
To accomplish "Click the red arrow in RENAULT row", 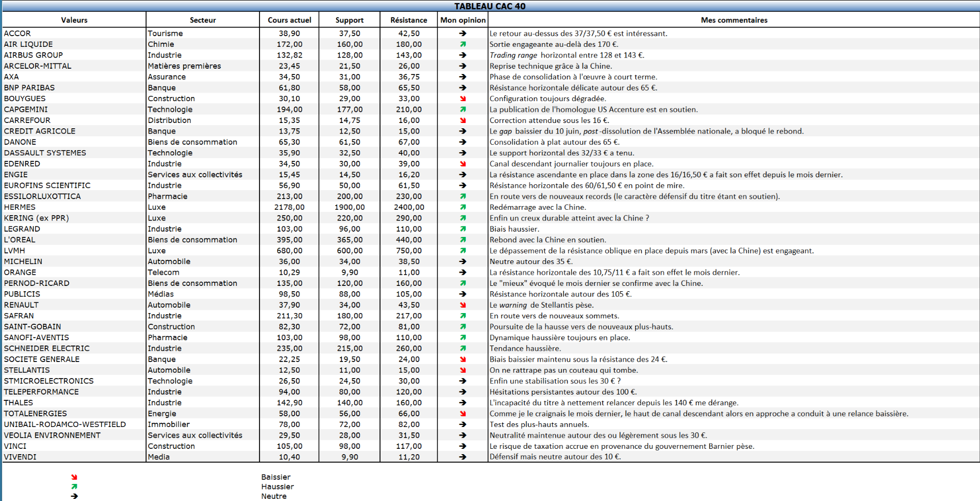I will pyautogui.click(x=463, y=305).
